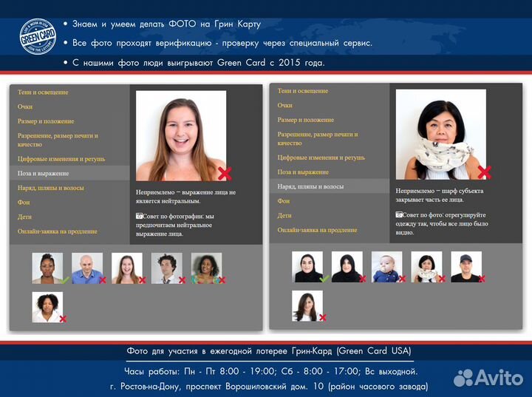Select the small thumbnail of the woman with a scarf
The height and width of the screenshot is (397, 532).
426,267
